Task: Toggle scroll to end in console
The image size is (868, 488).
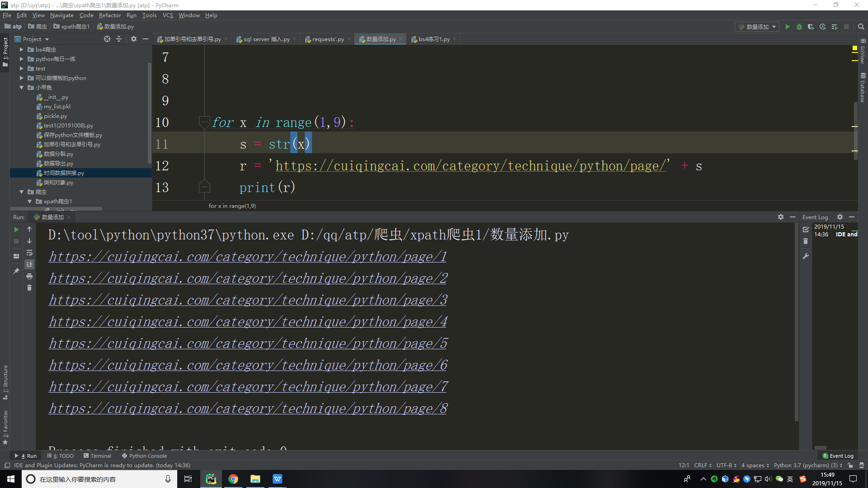Action: (29, 264)
